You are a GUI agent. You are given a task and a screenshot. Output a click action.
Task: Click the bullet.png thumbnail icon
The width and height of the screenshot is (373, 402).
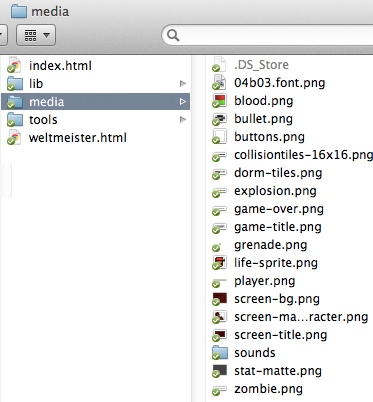[x=219, y=119]
